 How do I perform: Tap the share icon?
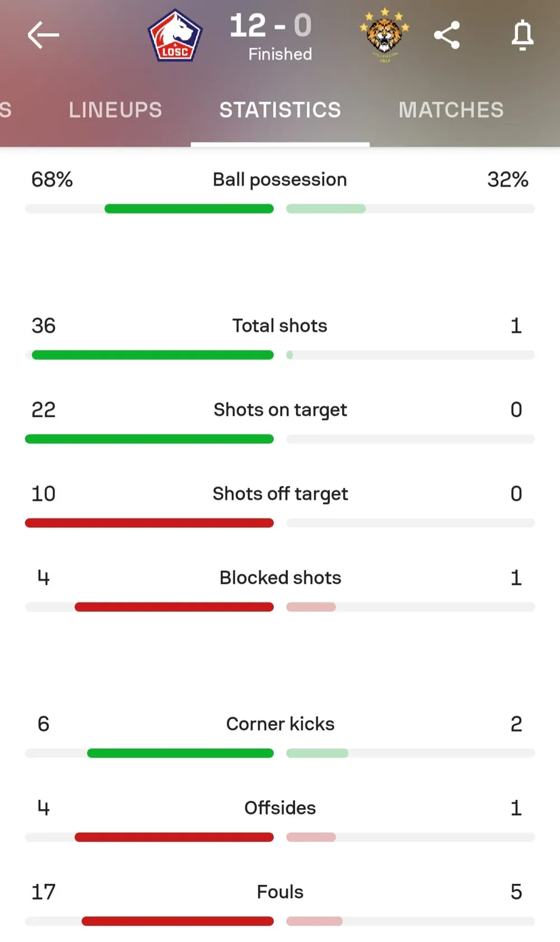[x=447, y=35]
